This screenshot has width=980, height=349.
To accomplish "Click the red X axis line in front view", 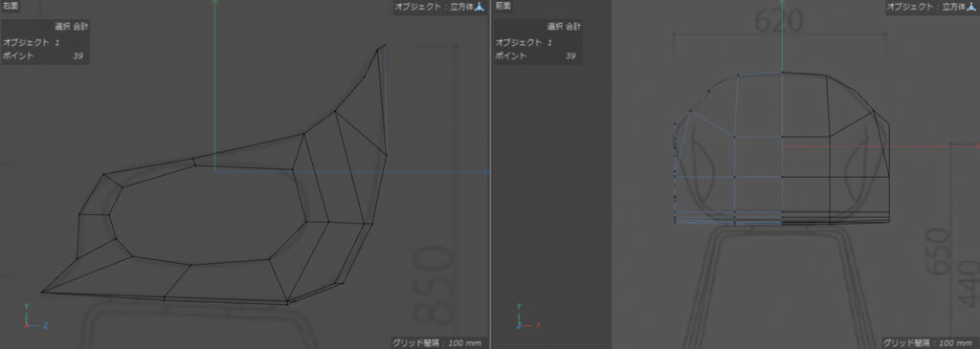I will click(x=880, y=146).
